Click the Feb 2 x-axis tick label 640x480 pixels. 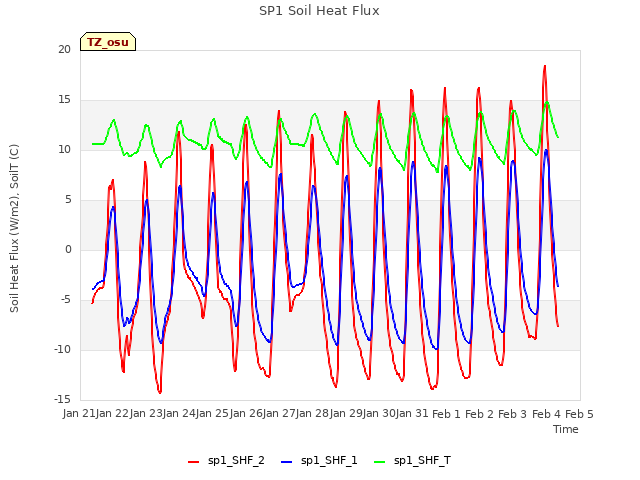tap(479, 414)
